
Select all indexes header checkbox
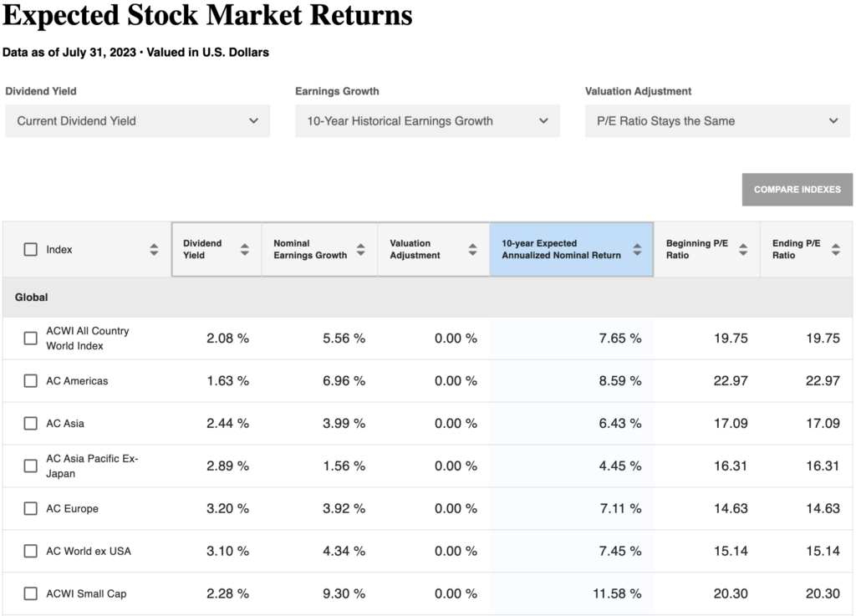click(31, 249)
